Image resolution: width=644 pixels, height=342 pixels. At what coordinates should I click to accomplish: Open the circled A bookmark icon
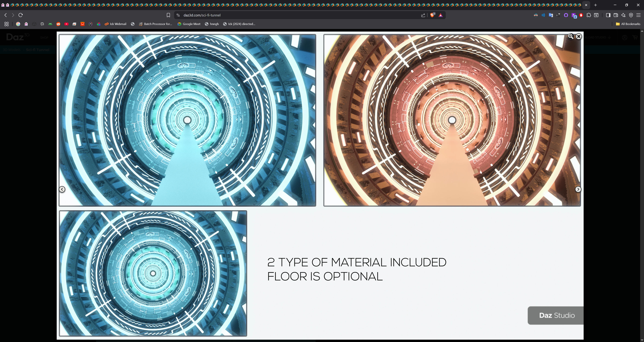91,24
